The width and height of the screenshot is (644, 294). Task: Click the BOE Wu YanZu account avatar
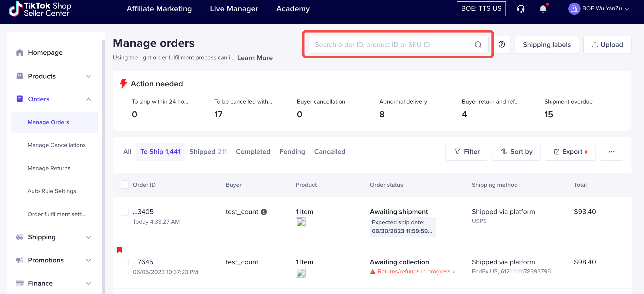coord(574,9)
